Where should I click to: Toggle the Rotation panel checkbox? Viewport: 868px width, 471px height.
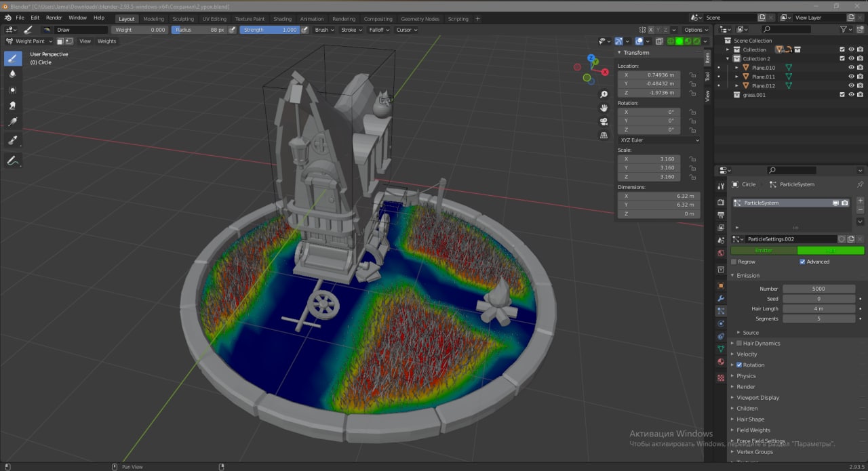click(739, 365)
